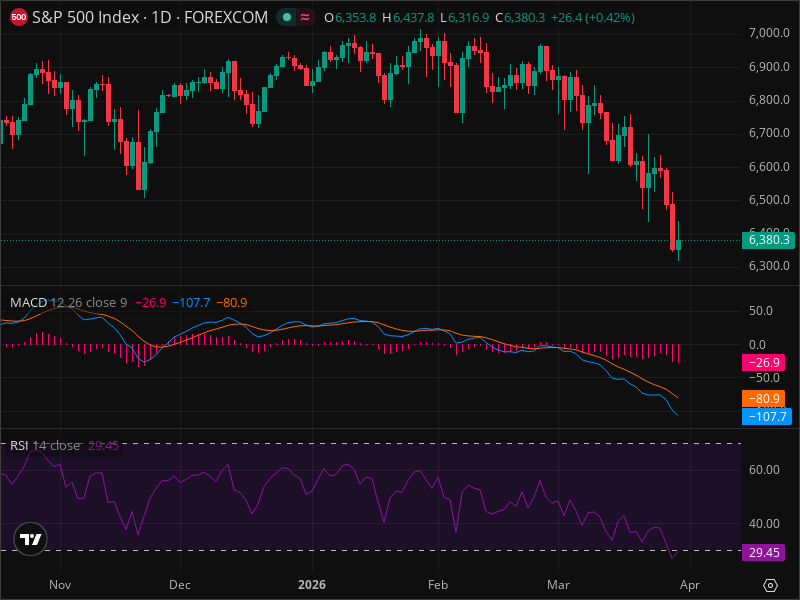Image resolution: width=800 pixels, height=600 pixels.
Task: Click the MACD histogram value tag −26.9
Action: pos(763,363)
